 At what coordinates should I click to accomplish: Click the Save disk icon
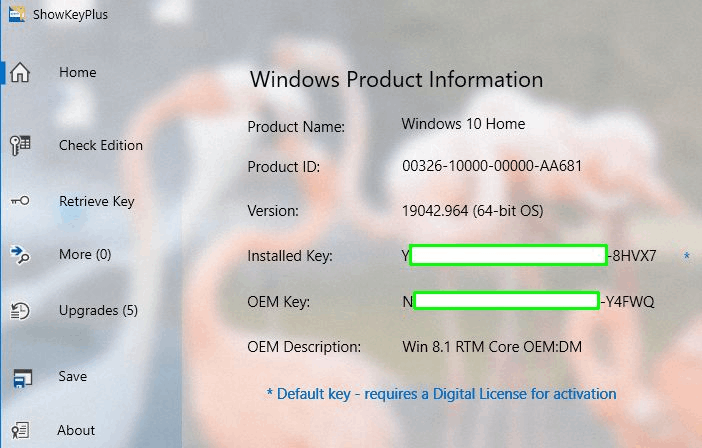tap(22, 378)
